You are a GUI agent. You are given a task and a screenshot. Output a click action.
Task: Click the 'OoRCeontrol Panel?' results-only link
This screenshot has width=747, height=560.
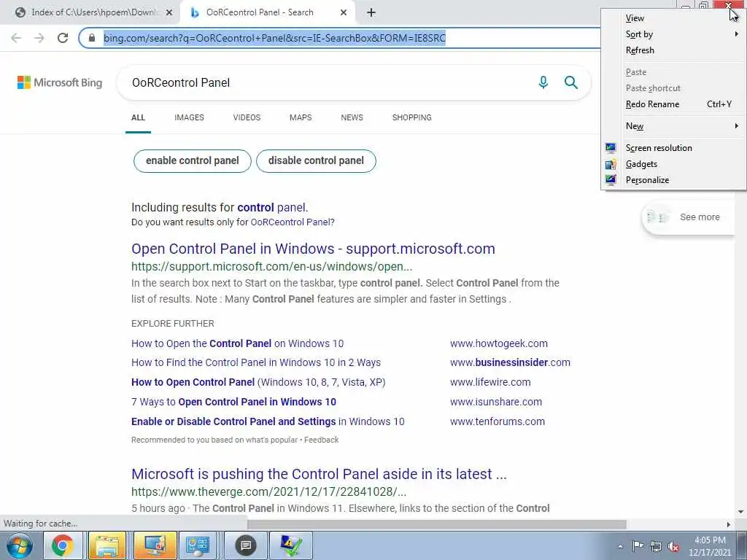point(293,222)
